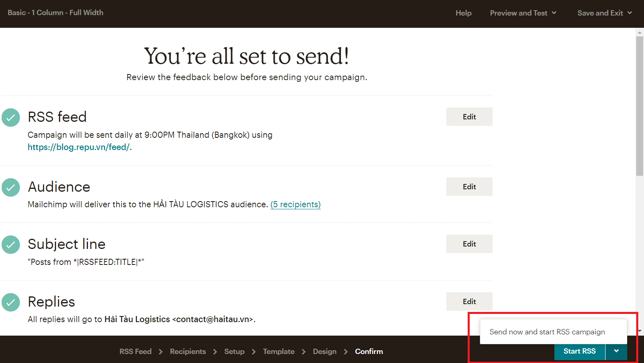This screenshot has width=644, height=363.
Task: Click the Subject line green checkmark icon
Action: pos(11,245)
